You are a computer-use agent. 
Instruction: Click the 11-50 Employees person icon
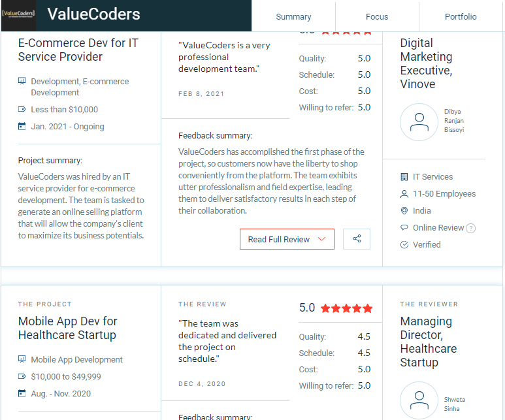pyautogui.click(x=404, y=194)
